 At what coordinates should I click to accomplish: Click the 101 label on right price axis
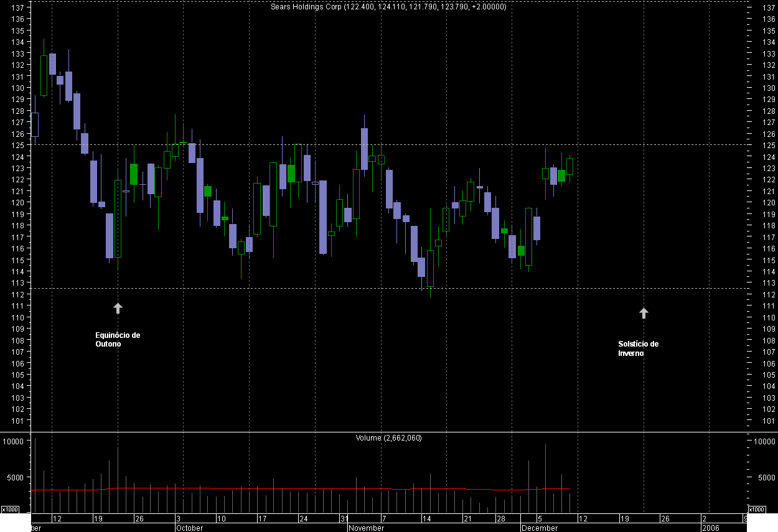769,421
